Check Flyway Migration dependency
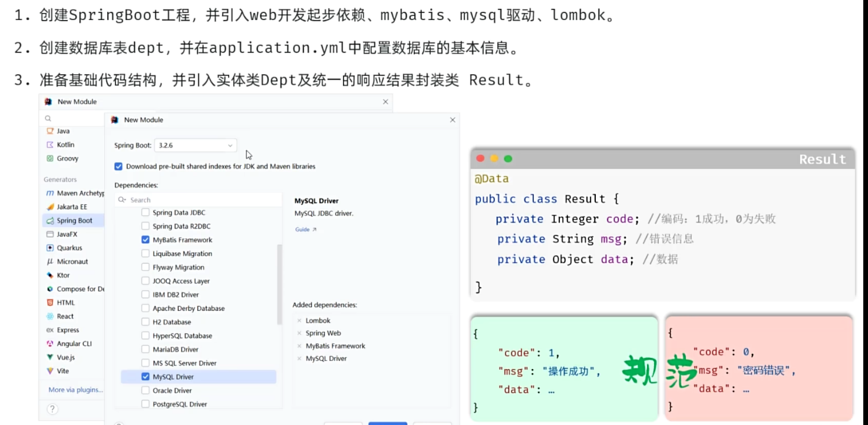Screen dimensions: 868x425 [146, 267]
